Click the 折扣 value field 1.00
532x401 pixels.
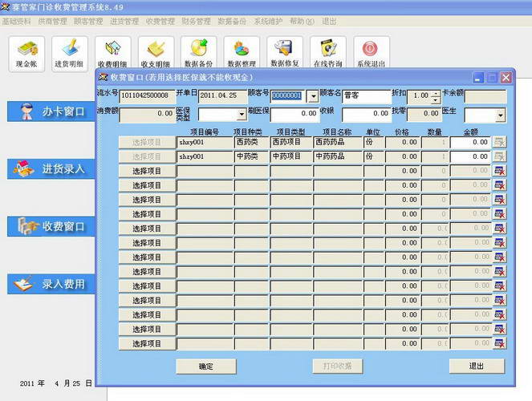pos(419,96)
